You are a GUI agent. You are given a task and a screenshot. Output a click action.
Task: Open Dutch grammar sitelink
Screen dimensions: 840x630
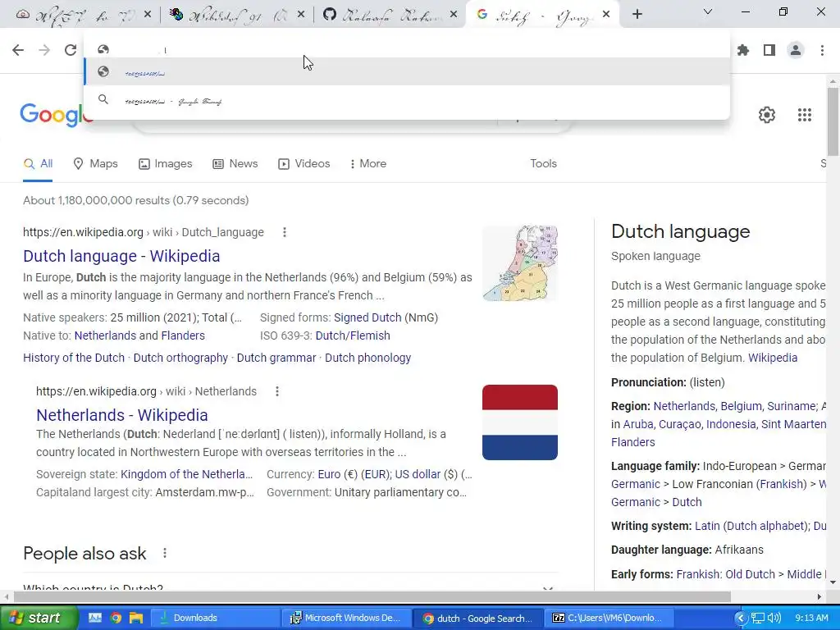pyautogui.click(x=276, y=358)
